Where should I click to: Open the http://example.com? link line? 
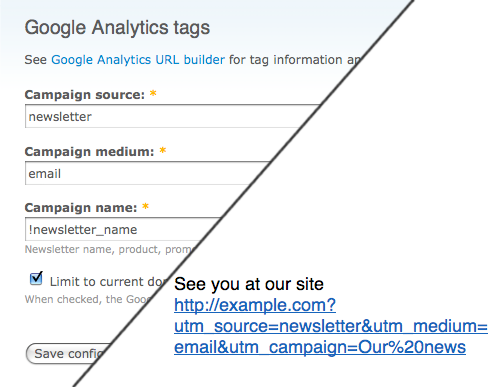(255, 305)
